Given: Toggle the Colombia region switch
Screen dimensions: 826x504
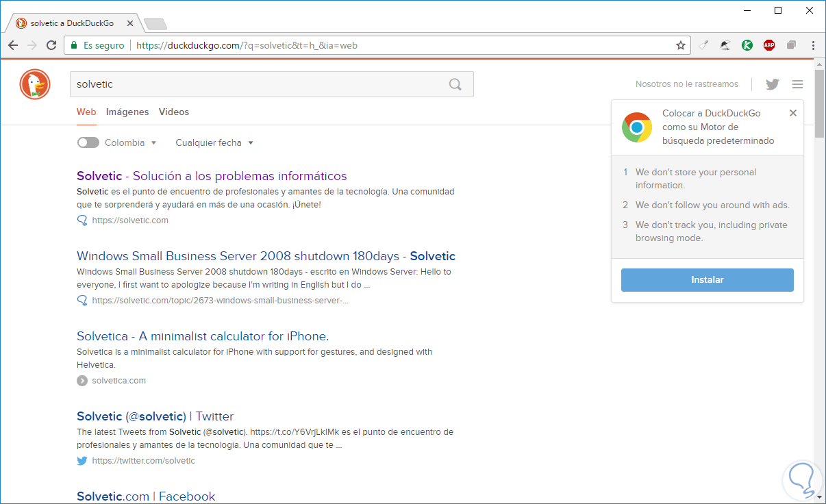Looking at the screenshot, I should point(88,142).
